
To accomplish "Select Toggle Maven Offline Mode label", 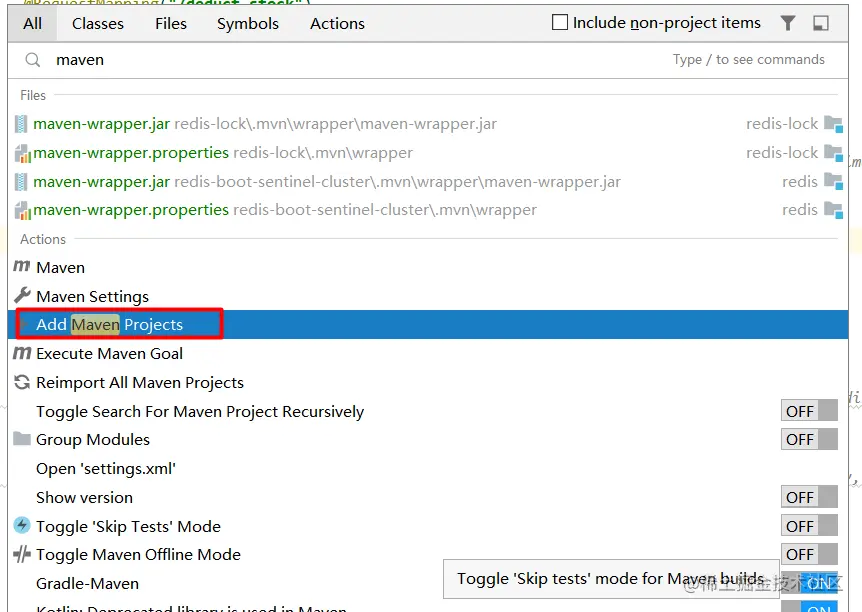I will (139, 555).
